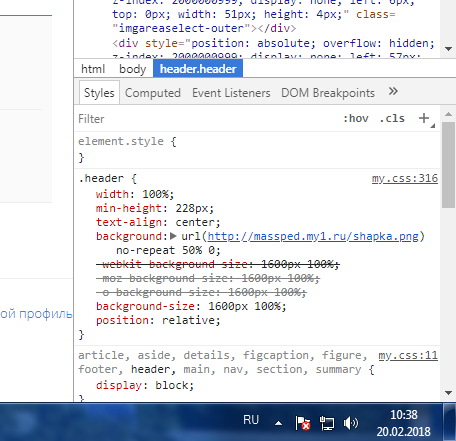Switch to the Styles tab

click(99, 93)
